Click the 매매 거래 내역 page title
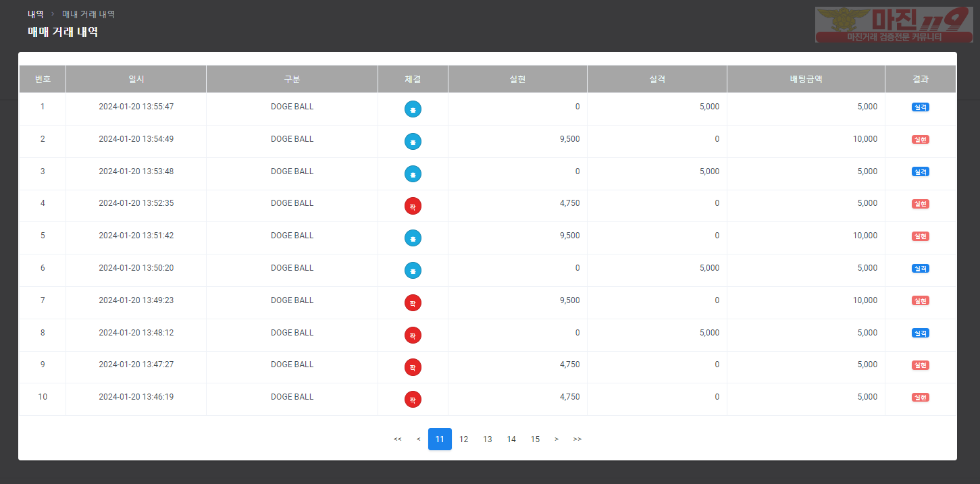980x484 pixels. pyautogui.click(x=63, y=31)
